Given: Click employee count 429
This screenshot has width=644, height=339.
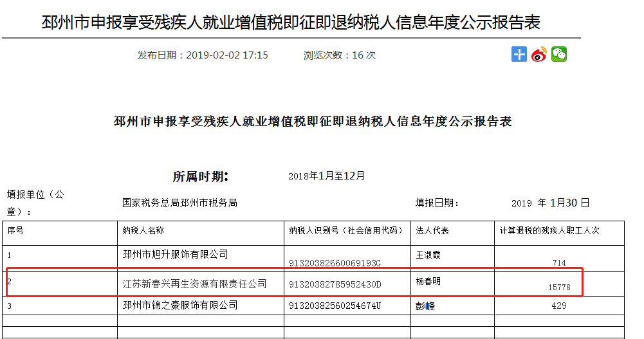Looking at the screenshot, I should 559,306.
